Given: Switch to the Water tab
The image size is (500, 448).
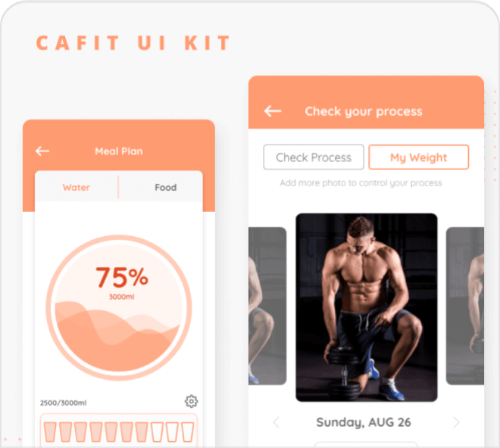Looking at the screenshot, I should click(77, 188).
